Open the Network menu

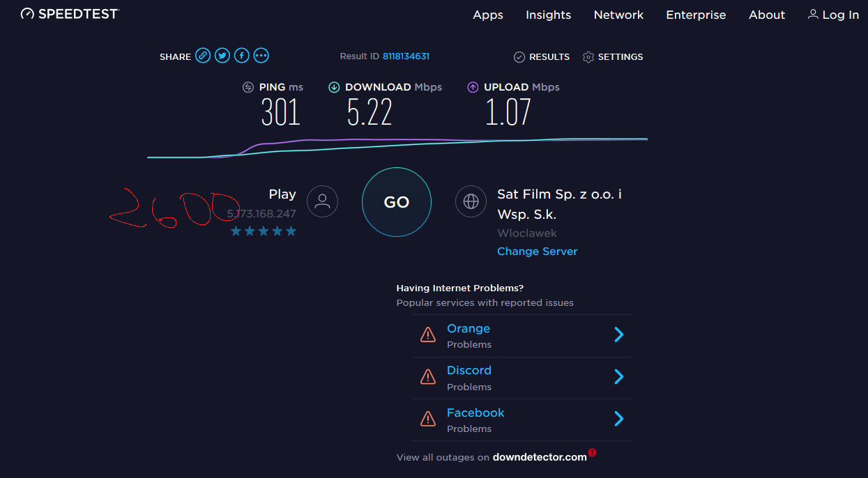(619, 15)
